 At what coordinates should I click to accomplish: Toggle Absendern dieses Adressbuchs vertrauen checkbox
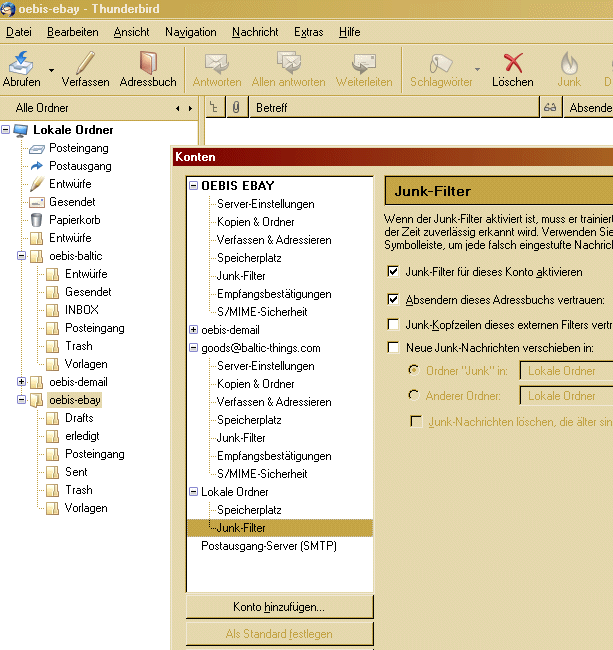pyautogui.click(x=393, y=299)
